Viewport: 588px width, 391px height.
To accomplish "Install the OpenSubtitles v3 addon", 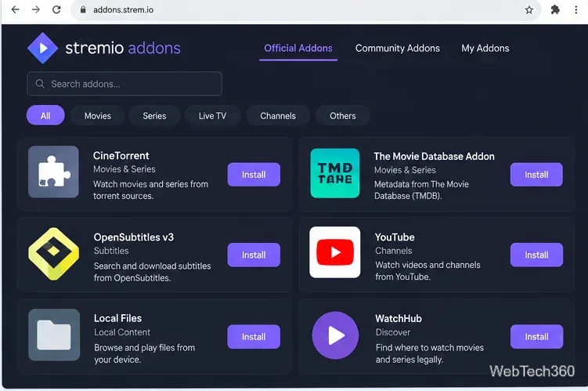I will pos(254,255).
